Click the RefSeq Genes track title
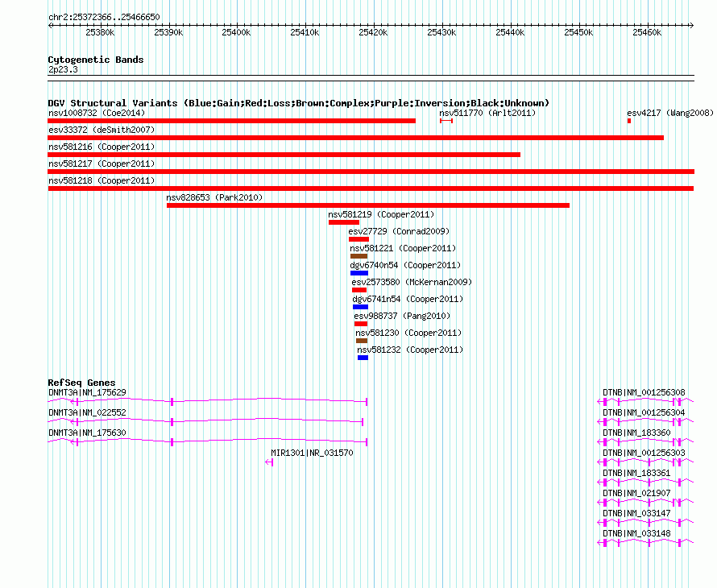Screen dimensions: 717x588 (x=81, y=383)
